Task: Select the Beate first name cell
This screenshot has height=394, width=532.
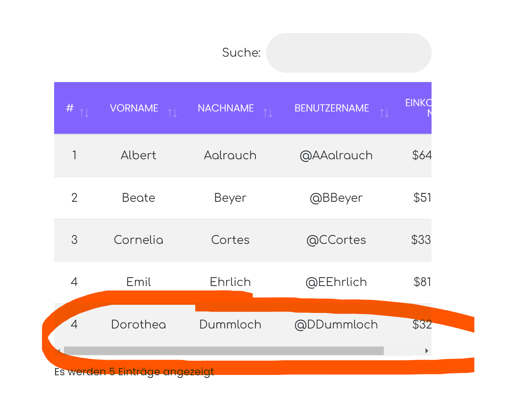Action: 138,198
